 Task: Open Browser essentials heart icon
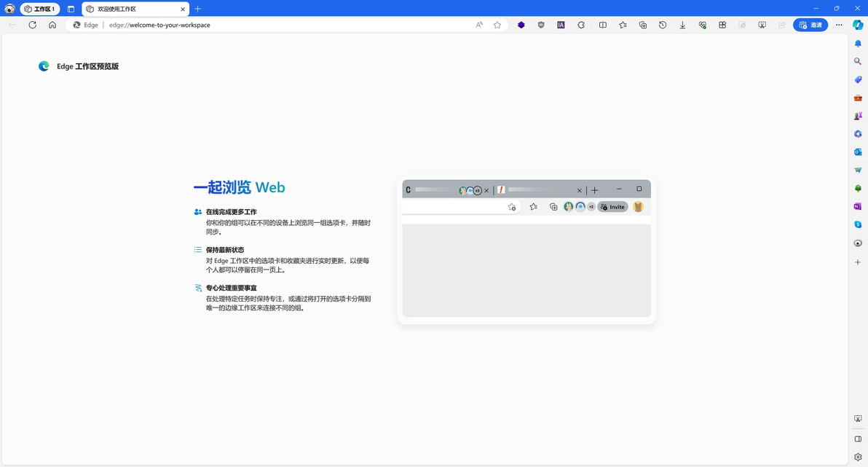(x=703, y=25)
